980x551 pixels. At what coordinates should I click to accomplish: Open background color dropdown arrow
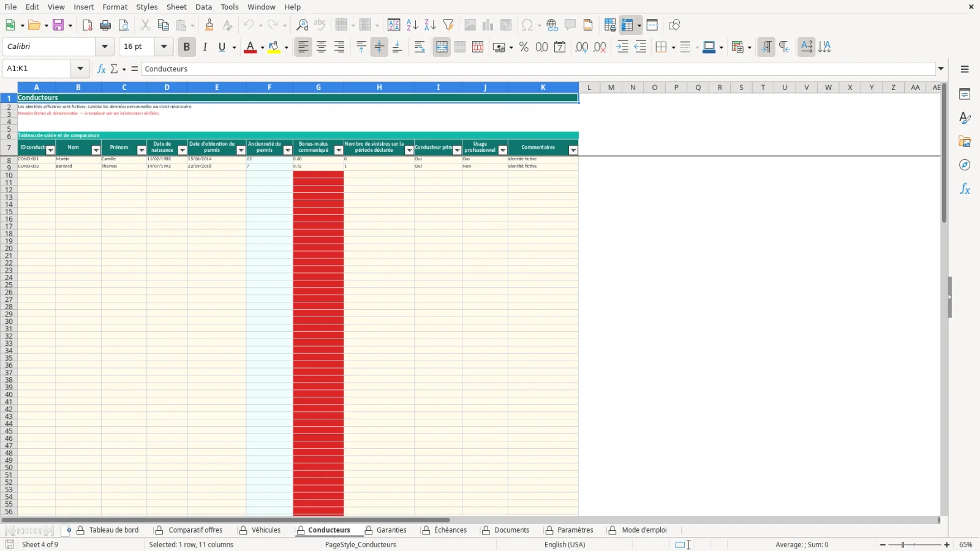pyautogui.click(x=286, y=48)
